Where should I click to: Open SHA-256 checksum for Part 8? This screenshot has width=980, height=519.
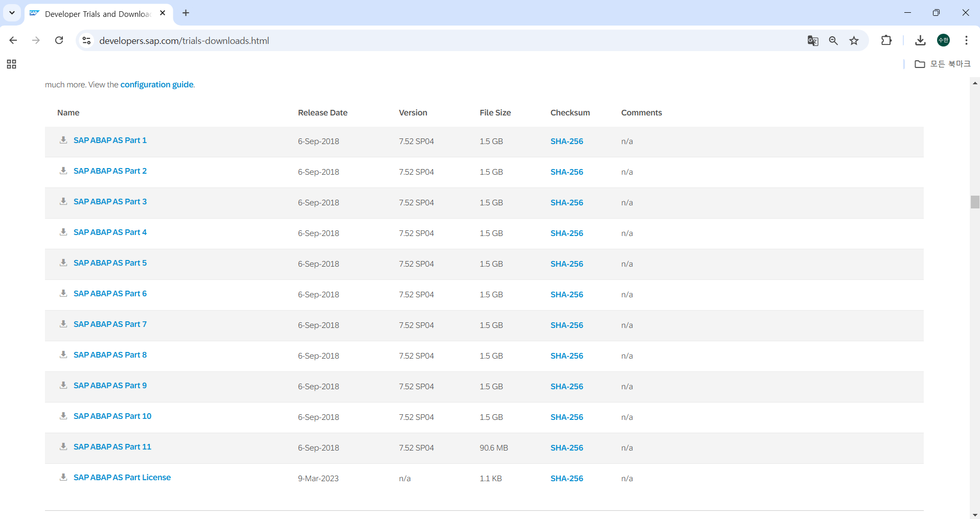566,356
